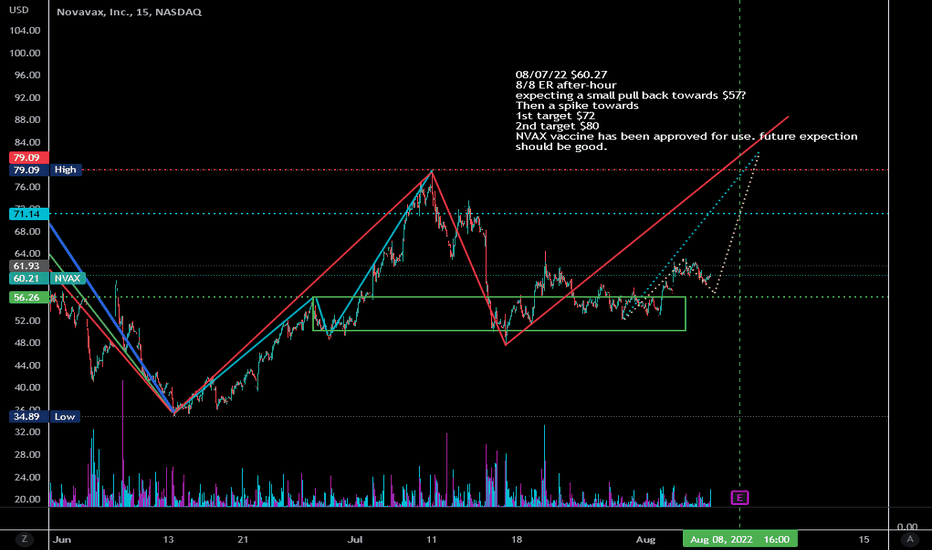Image resolution: width=932 pixels, height=550 pixels.
Task: Click the Aug 08, 2022 16:00 date label
Action: [740, 539]
